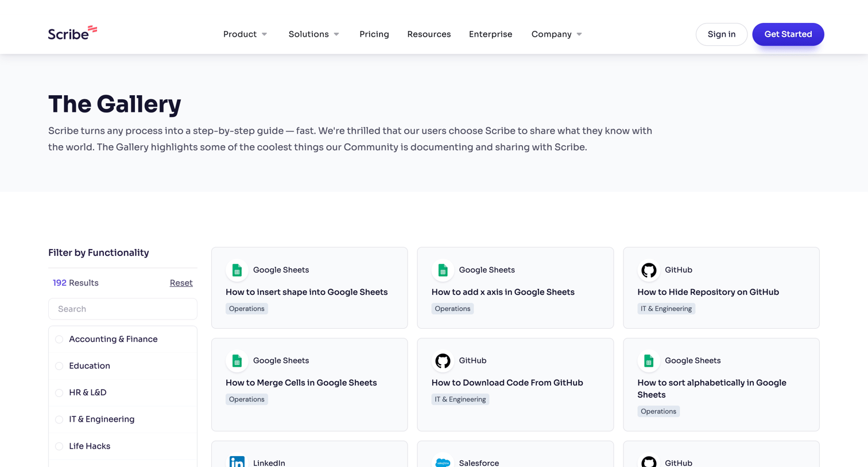Click the Sign in button
Image resolution: width=868 pixels, height=467 pixels.
pyautogui.click(x=722, y=34)
